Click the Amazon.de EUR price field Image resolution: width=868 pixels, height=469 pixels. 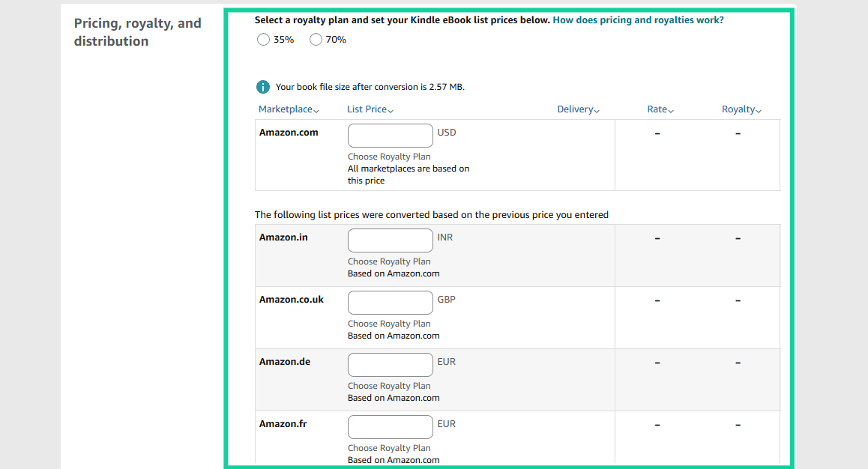pyautogui.click(x=390, y=364)
